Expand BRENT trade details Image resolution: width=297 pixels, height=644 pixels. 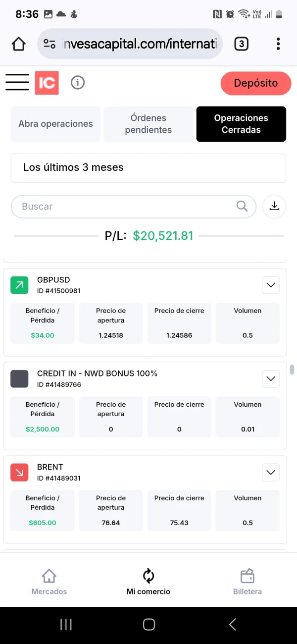click(271, 472)
